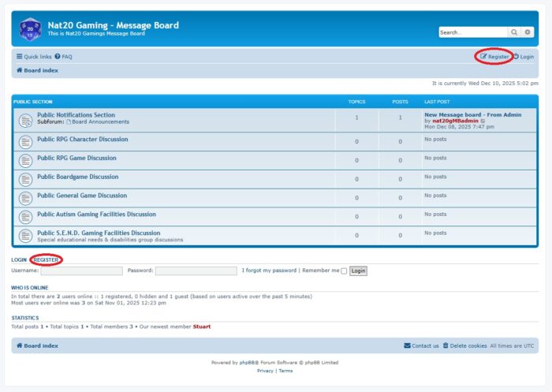Open Login from the top navigation bar

point(523,57)
